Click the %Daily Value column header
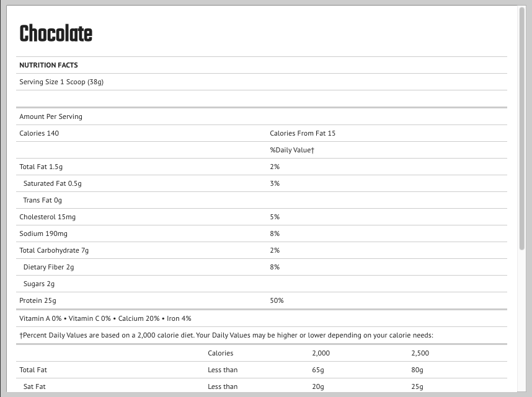 (292, 150)
